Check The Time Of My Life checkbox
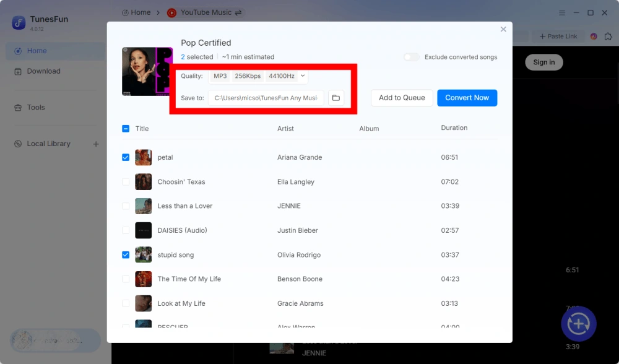This screenshot has width=619, height=364. click(x=126, y=279)
